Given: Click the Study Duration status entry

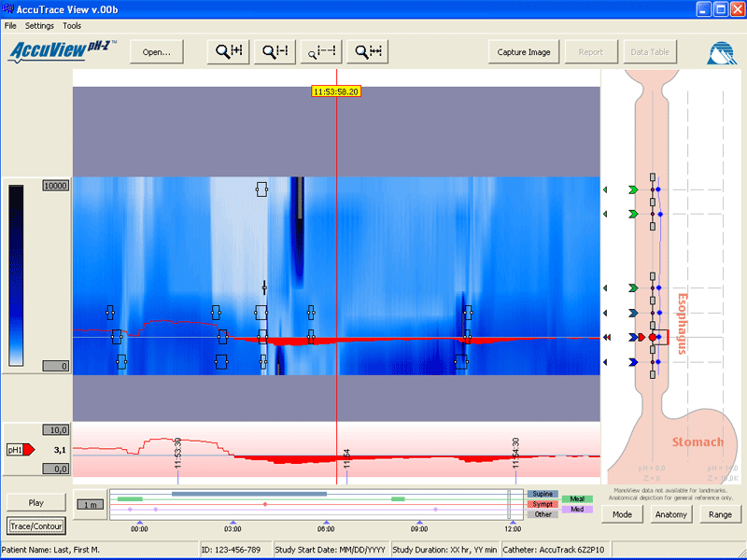Looking at the screenshot, I should point(444,550).
